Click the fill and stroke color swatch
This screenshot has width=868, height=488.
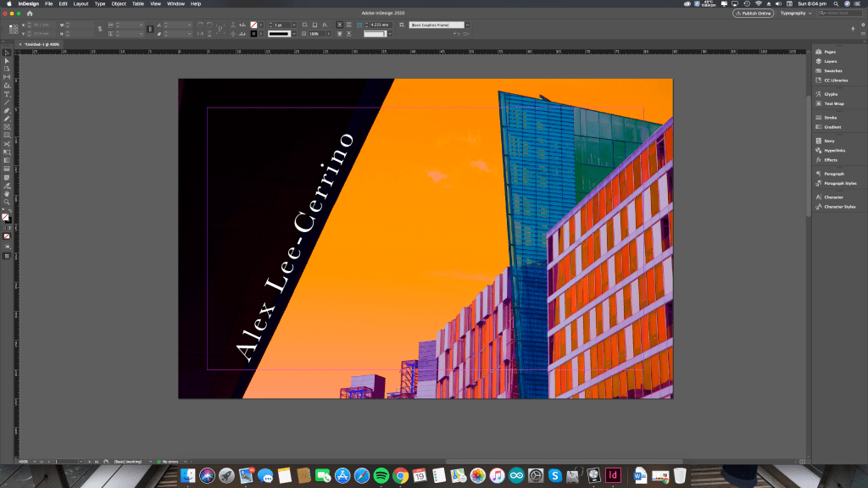pyautogui.click(x=6, y=217)
